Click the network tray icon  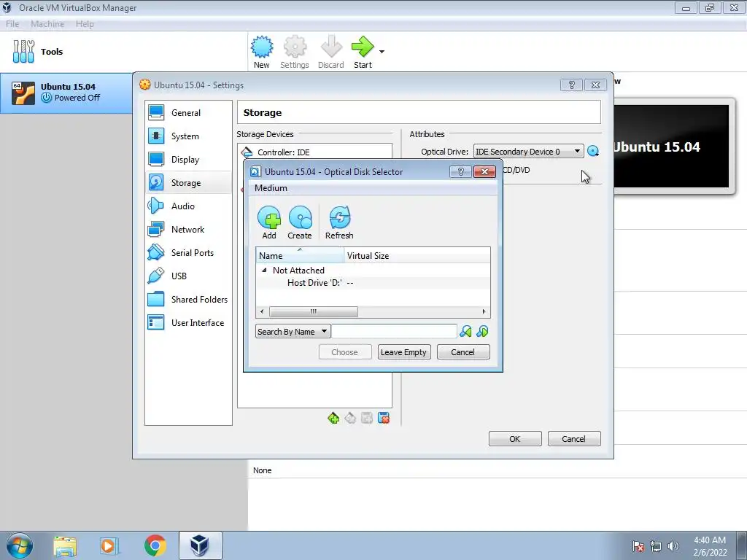click(x=656, y=546)
